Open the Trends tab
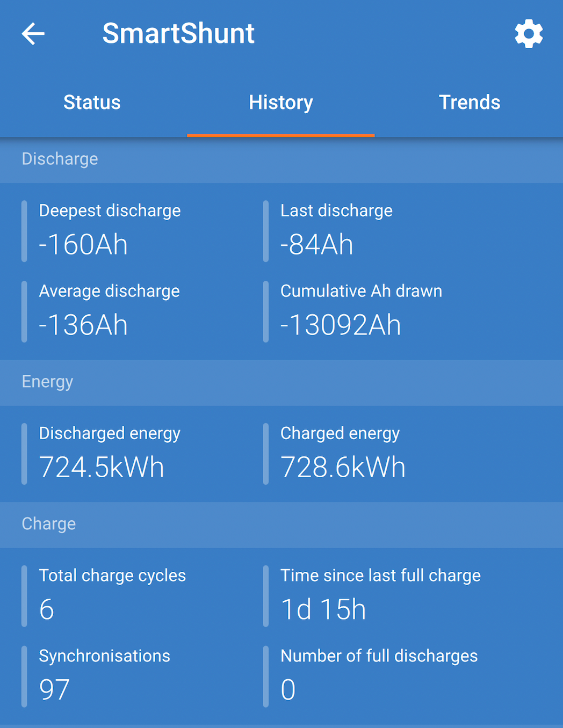 pos(470,102)
